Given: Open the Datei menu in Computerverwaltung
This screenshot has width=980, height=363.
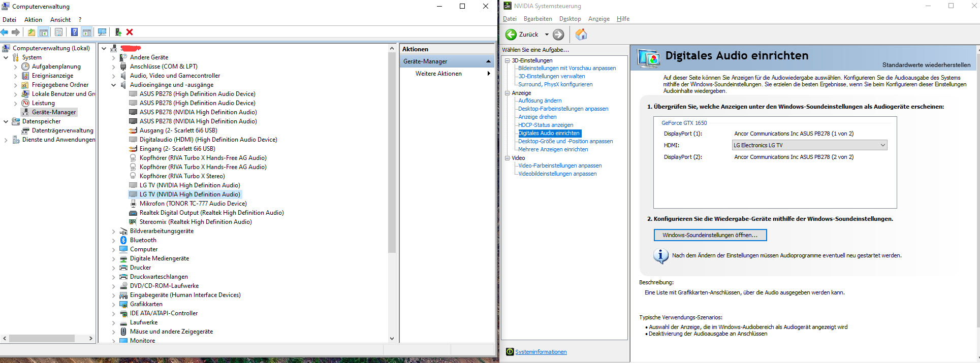Looking at the screenshot, I should 10,20.
